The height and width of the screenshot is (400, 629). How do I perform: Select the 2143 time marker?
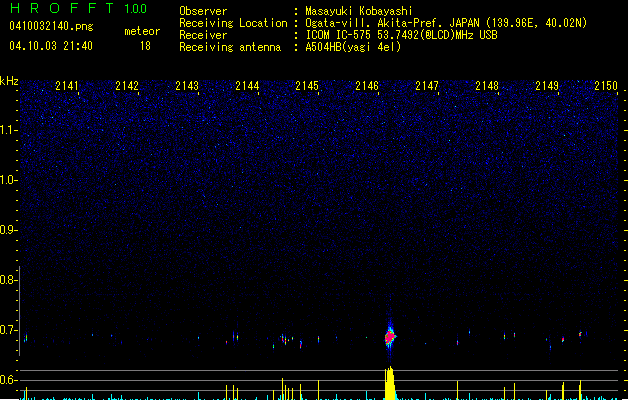187,87
